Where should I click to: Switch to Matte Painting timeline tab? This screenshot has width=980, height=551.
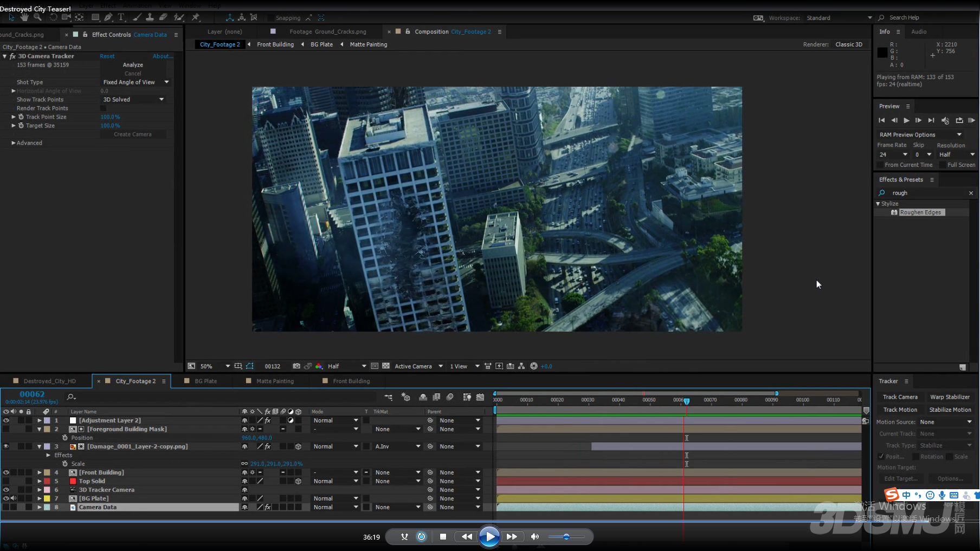coord(275,381)
